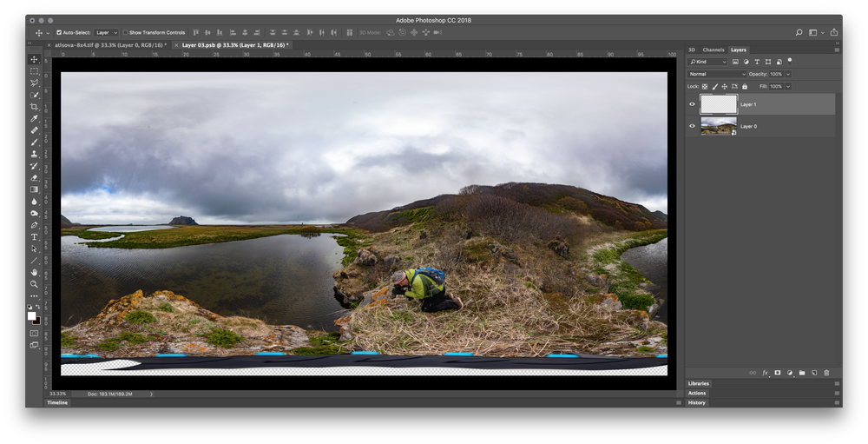Create a new layer icon

[x=814, y=373]
